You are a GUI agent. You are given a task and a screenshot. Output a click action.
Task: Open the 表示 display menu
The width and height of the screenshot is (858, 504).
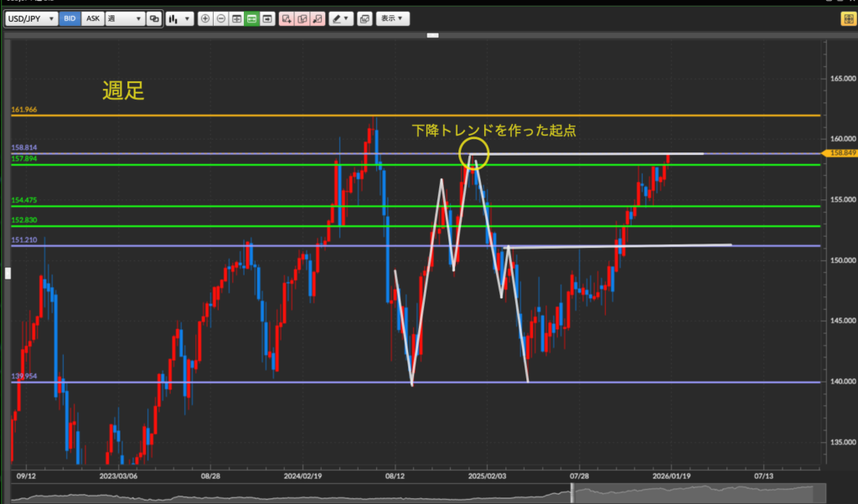point(392,18)
